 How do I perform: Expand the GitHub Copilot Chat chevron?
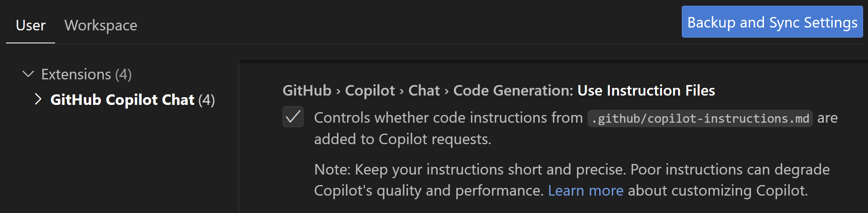[x=38, y=99]
